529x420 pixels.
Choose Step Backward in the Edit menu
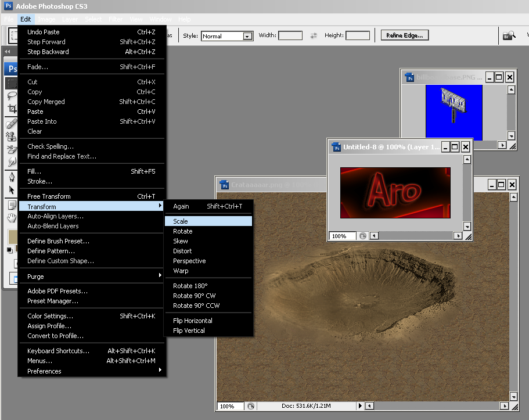click(91, 52)
